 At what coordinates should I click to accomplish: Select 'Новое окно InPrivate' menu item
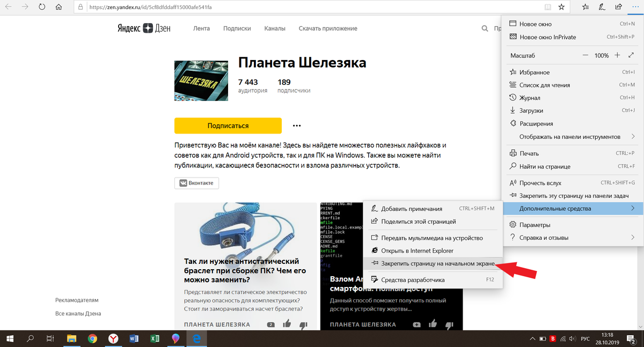(572, 37)
